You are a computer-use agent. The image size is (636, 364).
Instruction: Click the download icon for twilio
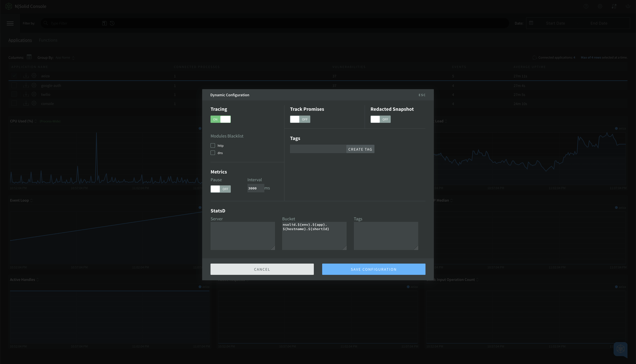tap(26, 94)
